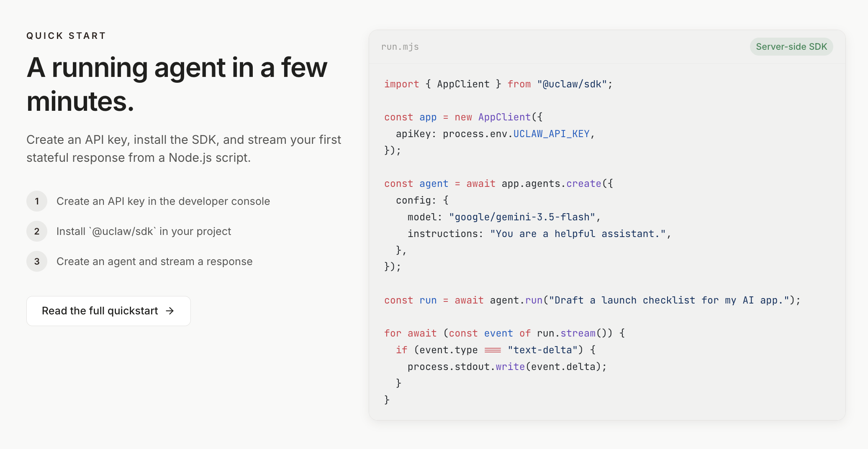Click the "@uclaw/sdk" import string

point(572,84)
